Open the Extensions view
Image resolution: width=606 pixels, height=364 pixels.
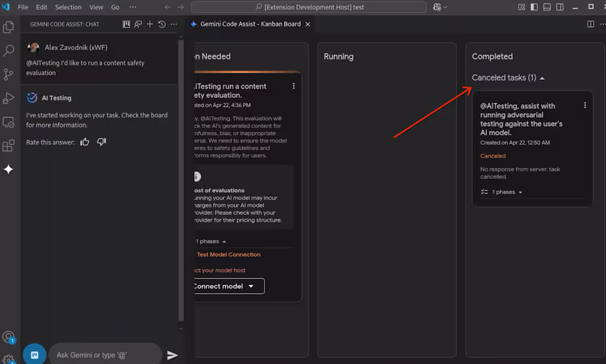[x=8, y=146]
